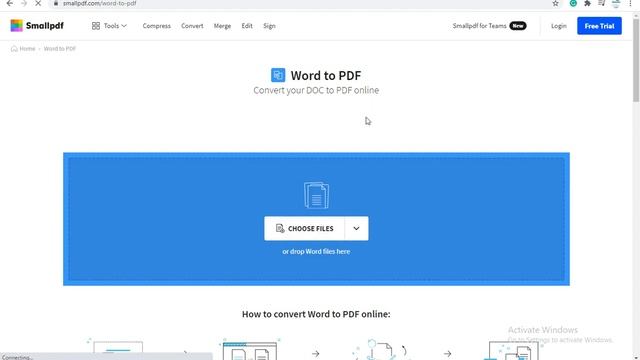Image resolution: width=640 pixels, height=360 pixels.
Task: Click the 'How to convert Word to PDF online:' heading
Action: point(316,314)
